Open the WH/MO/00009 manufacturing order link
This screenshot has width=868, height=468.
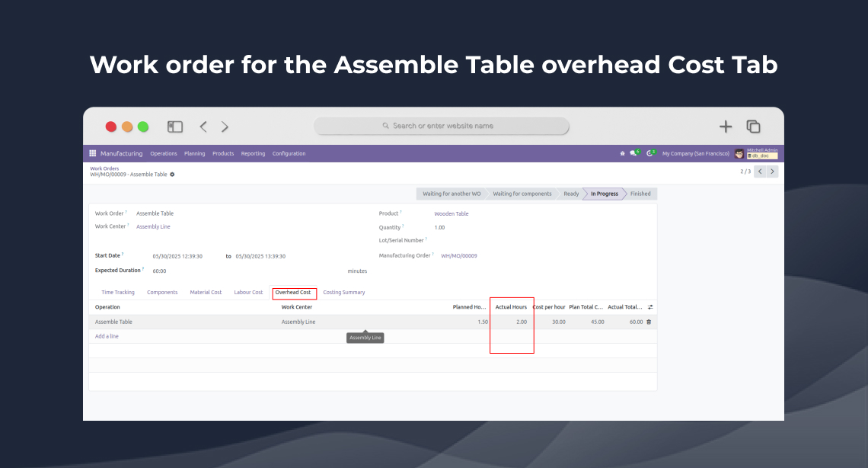(x=459, y=256)
